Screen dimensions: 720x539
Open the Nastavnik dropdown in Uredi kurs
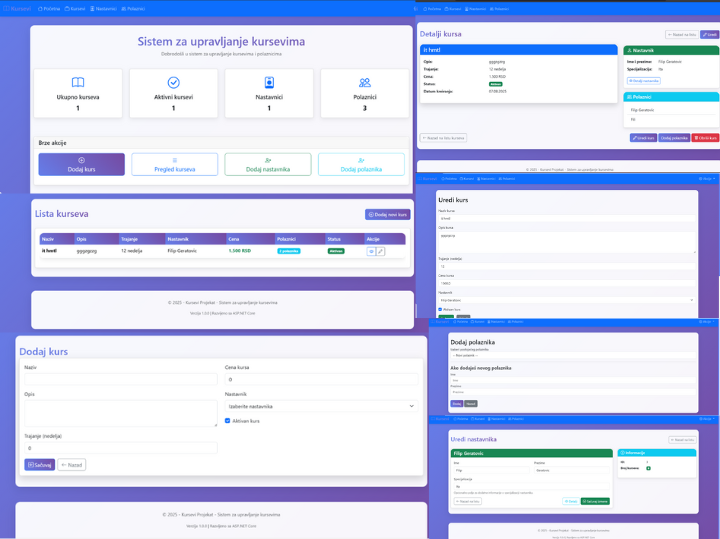(566, 299)
